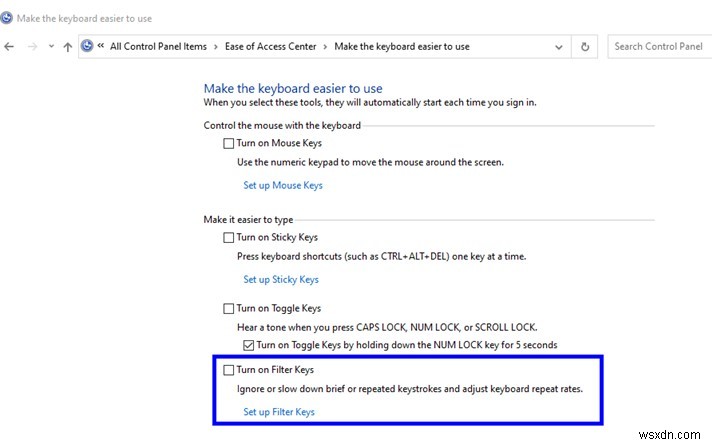Focus the Search Control Panel box
The image size is (712, 445).
pyautogui.click(x=659, y=46)
